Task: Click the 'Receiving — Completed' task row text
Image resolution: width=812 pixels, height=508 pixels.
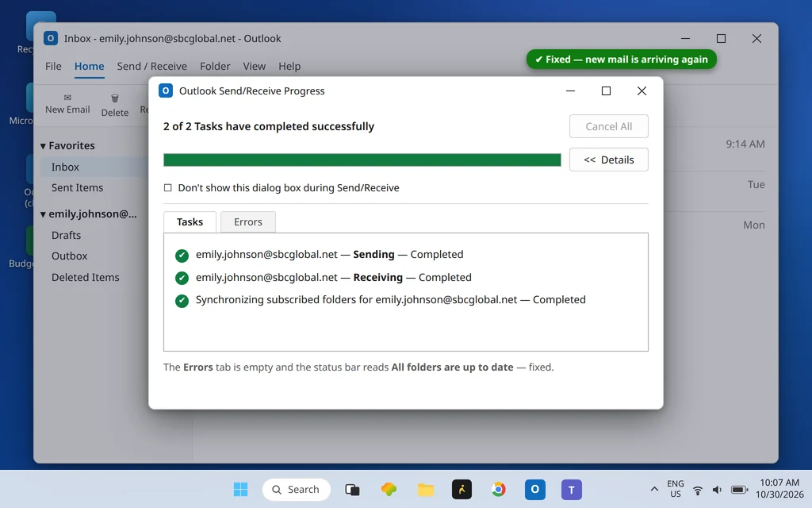Action: [334, 277]
